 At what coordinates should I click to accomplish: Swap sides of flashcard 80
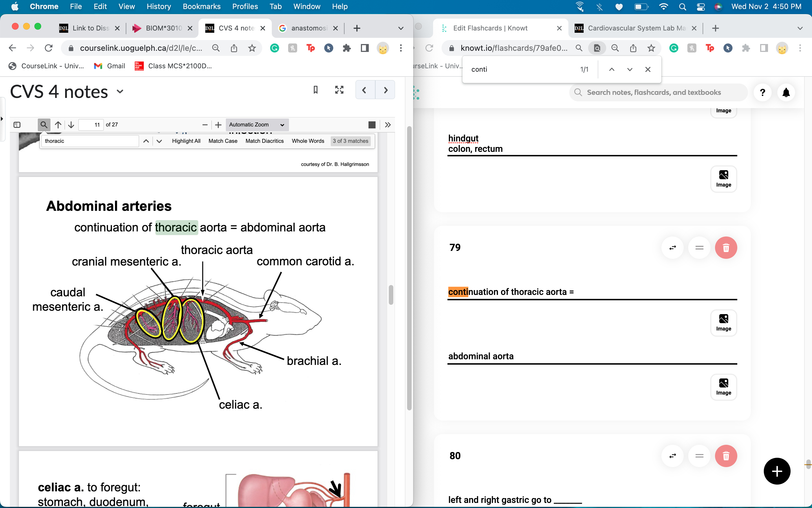click(672, 456)
